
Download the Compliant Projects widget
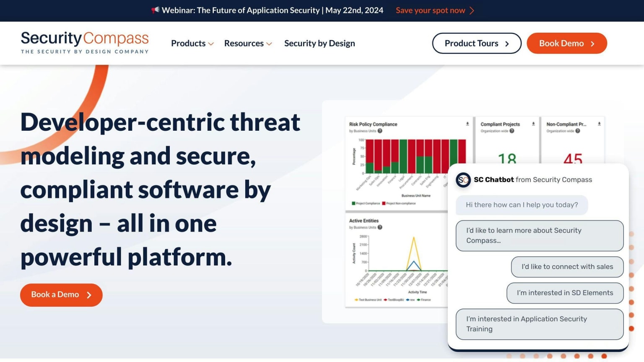click(533, 124)
